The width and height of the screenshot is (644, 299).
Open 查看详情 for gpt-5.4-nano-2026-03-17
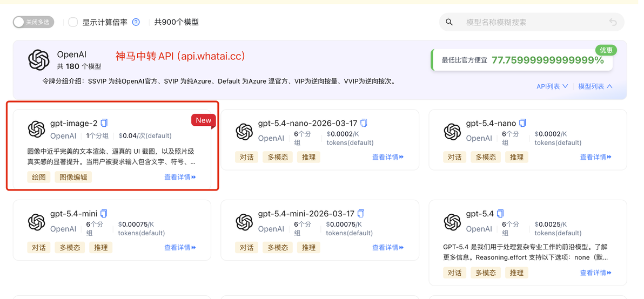pos(388,157)
